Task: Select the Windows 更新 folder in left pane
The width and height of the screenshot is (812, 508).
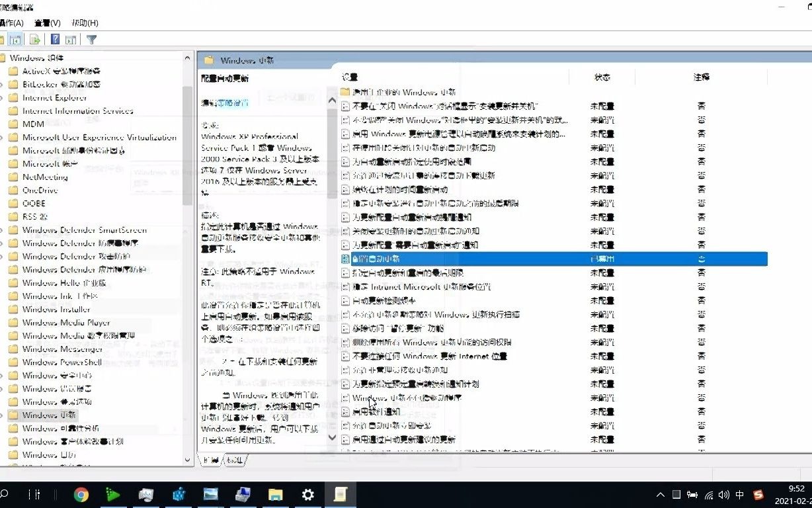Action: 48,415
